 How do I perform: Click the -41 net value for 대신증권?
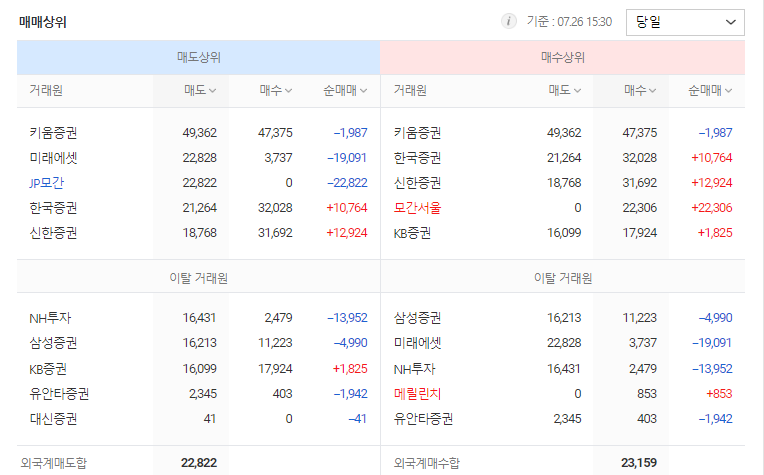coord(357,419)
